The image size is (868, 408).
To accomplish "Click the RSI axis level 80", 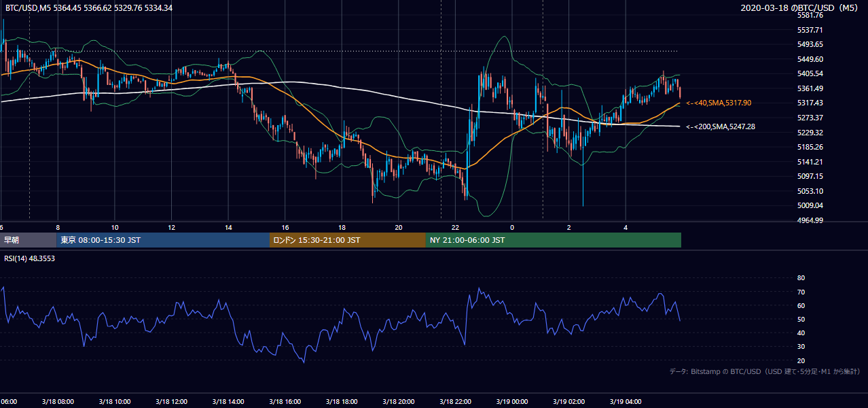I will [801, 278].
